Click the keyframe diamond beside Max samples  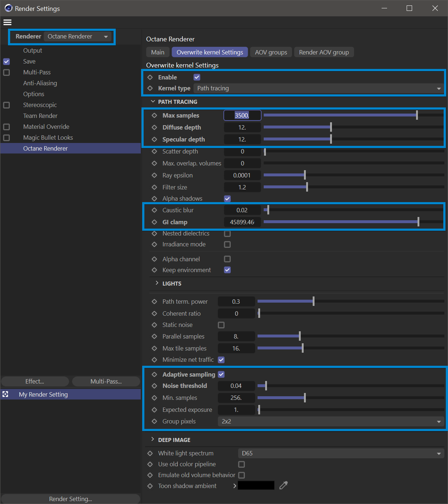tap(154, 115)
